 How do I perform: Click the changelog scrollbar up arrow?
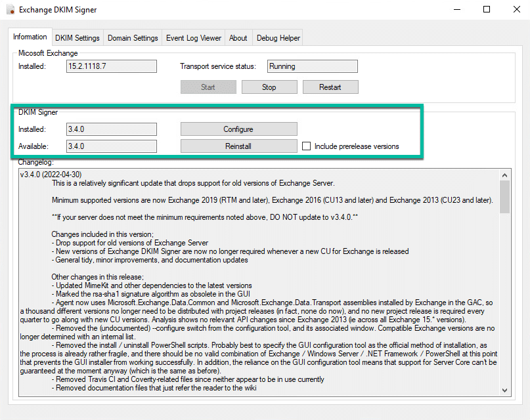click(x=504, y=175)
